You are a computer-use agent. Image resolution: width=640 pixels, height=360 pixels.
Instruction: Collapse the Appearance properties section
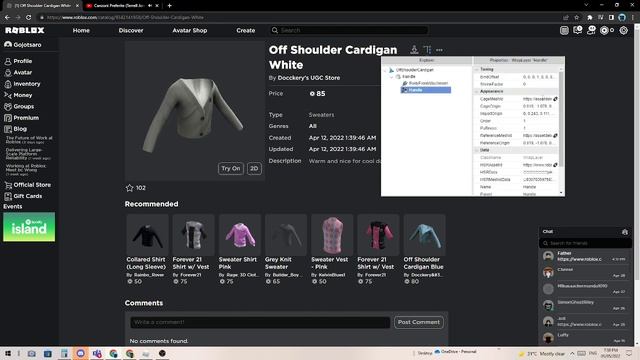point(476,91)
